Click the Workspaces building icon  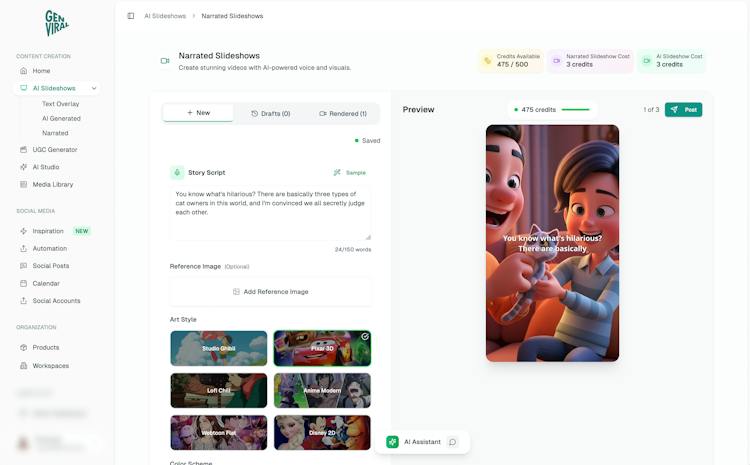click(x=23, y=365)
